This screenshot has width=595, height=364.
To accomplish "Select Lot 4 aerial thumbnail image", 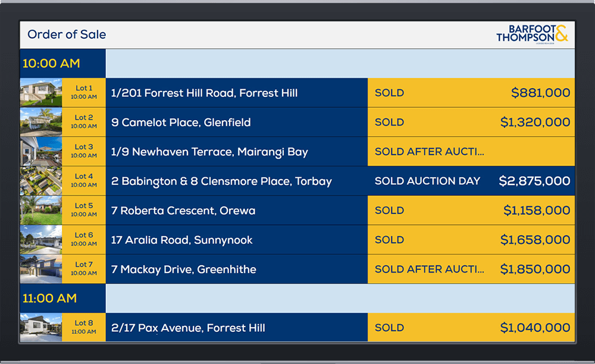I will pos(40,181).
